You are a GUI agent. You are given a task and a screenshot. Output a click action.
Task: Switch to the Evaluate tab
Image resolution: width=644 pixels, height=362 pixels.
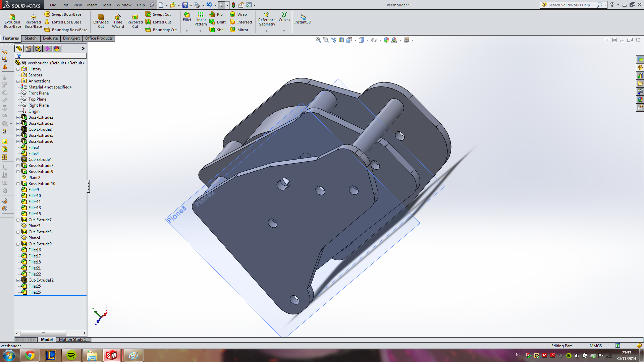(50, 38)
